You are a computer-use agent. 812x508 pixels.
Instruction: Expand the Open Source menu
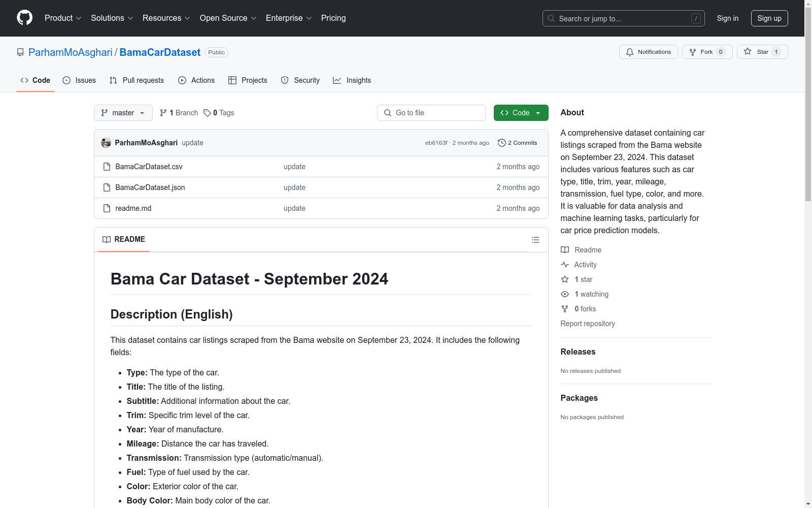tap(228, 18)
